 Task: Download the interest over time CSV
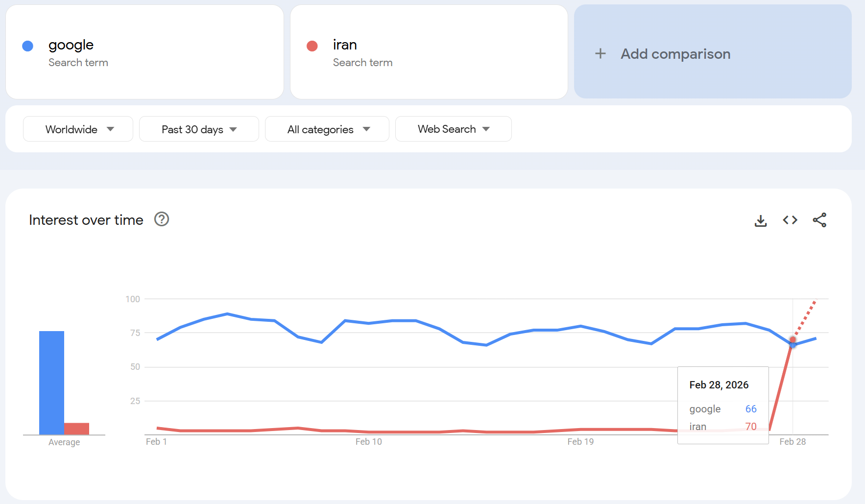point(761,221)
